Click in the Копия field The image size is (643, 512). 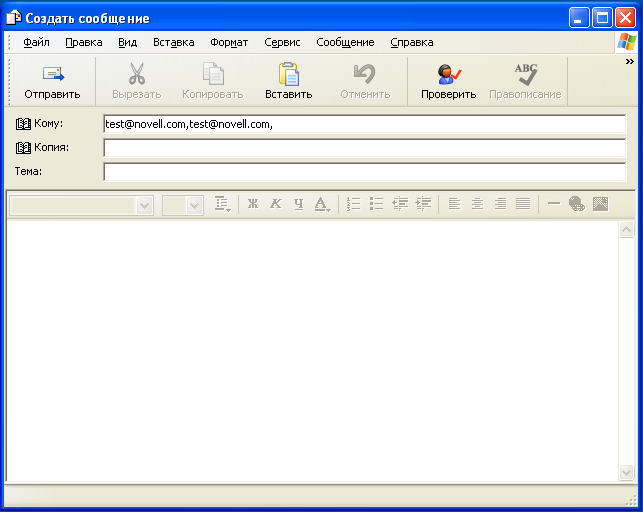365,148
